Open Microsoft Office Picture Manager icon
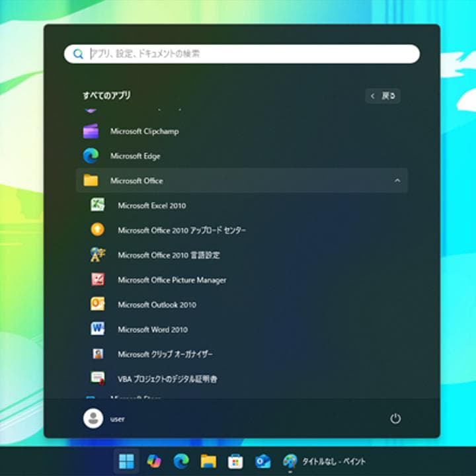 coord(98,280)
